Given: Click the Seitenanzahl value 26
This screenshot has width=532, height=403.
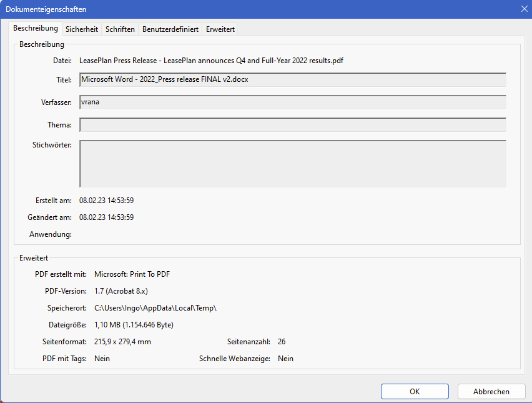Looking at the screenshot, I should tap(282, 342).
